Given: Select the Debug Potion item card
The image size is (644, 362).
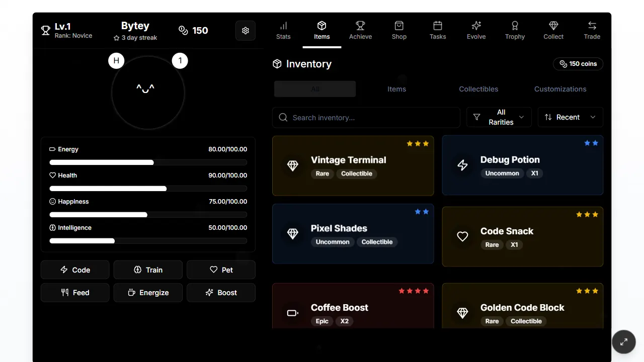Looking at the screenshot, I should pyautogui.click(x=523, y=165).
